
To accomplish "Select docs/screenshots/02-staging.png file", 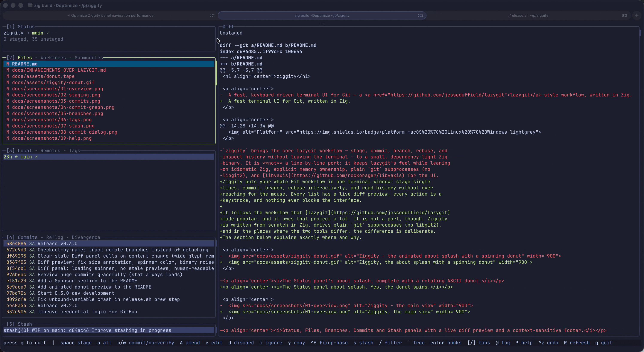I will (x=109, y=95).
